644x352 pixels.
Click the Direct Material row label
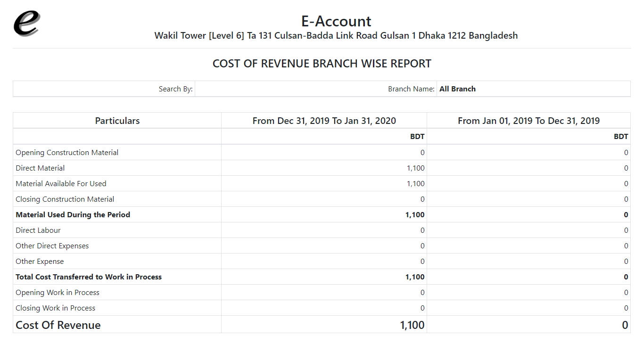(40, 168)
